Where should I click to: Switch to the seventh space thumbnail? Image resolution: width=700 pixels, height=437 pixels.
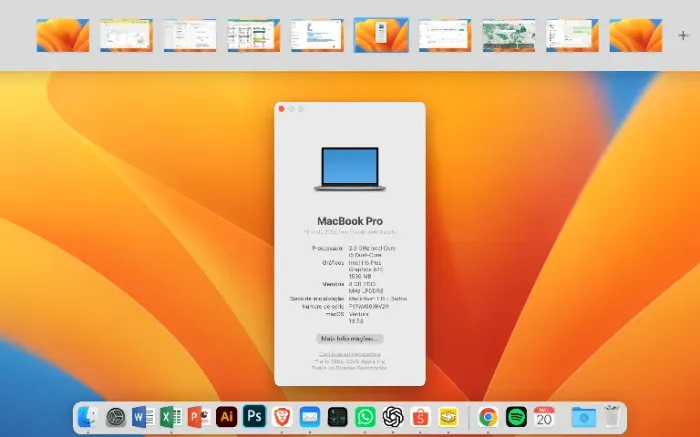(445, 35)
